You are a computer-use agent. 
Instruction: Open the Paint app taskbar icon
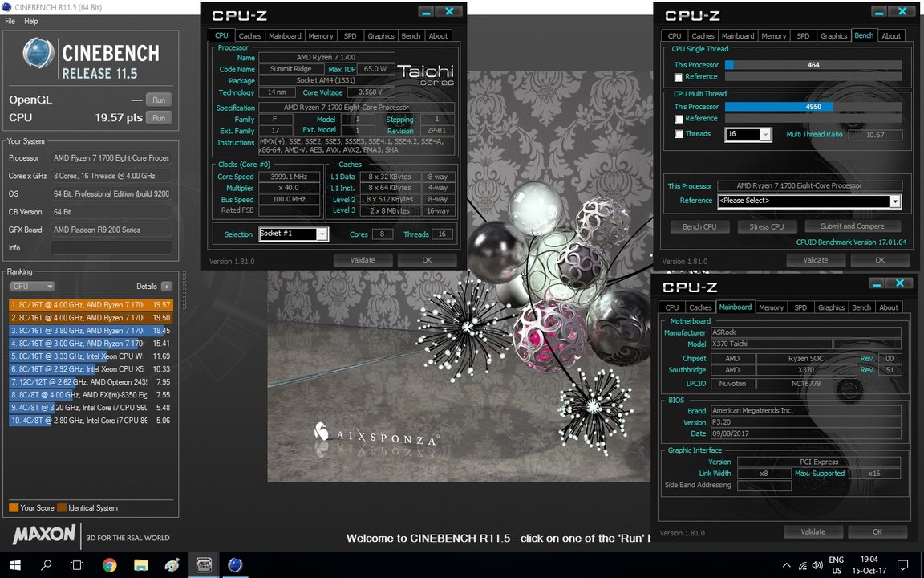(x=172, y=565)
